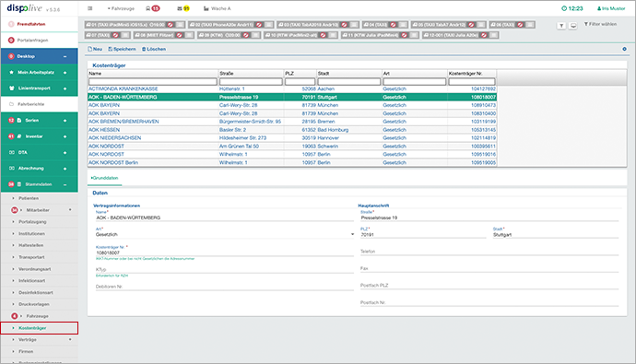Click the red 38 badge beside Stammdaten
This screenshot has height=364, width=636.
11,184
